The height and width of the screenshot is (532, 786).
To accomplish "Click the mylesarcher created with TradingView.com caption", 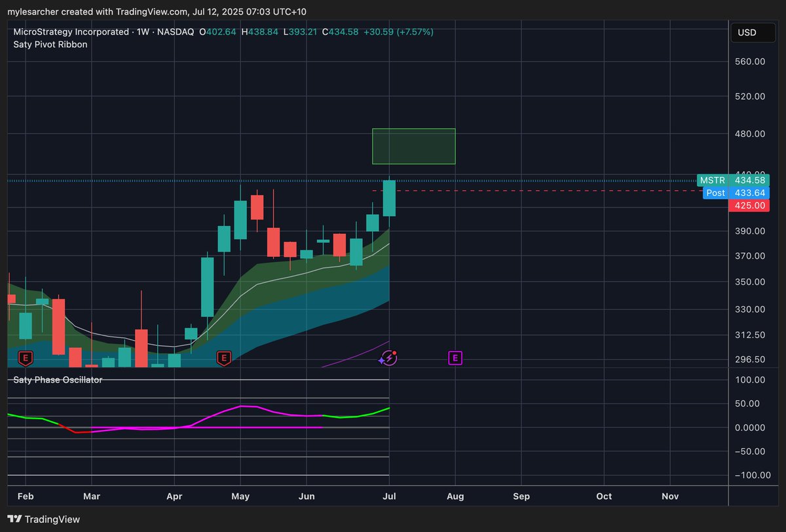I will [157, 12].
